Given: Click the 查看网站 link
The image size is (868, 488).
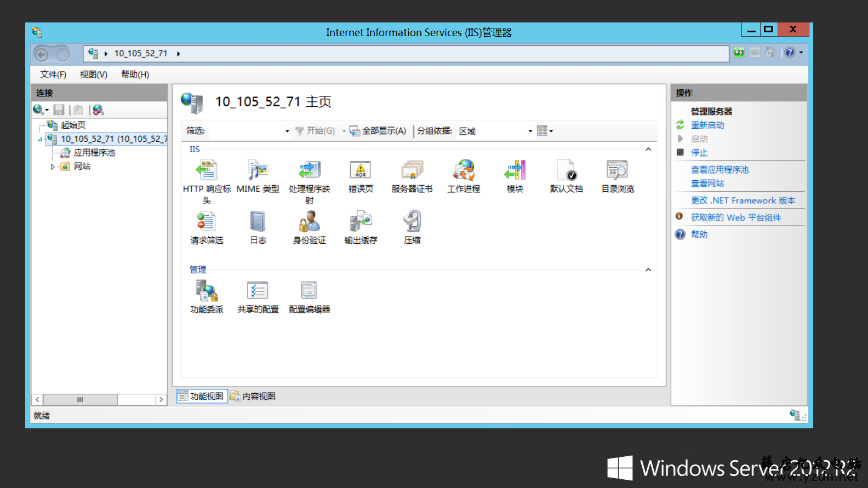Looking at the screenshot, I should 707,183.
